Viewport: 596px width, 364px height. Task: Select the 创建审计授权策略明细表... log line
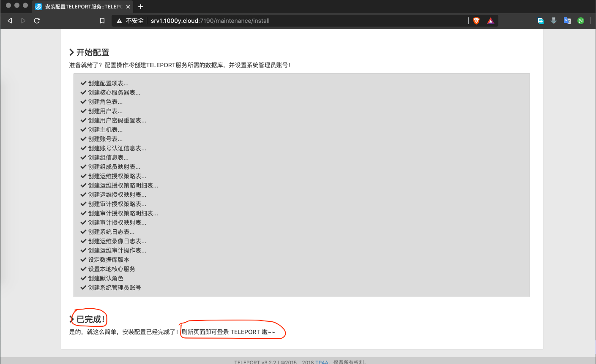(119, 213)
